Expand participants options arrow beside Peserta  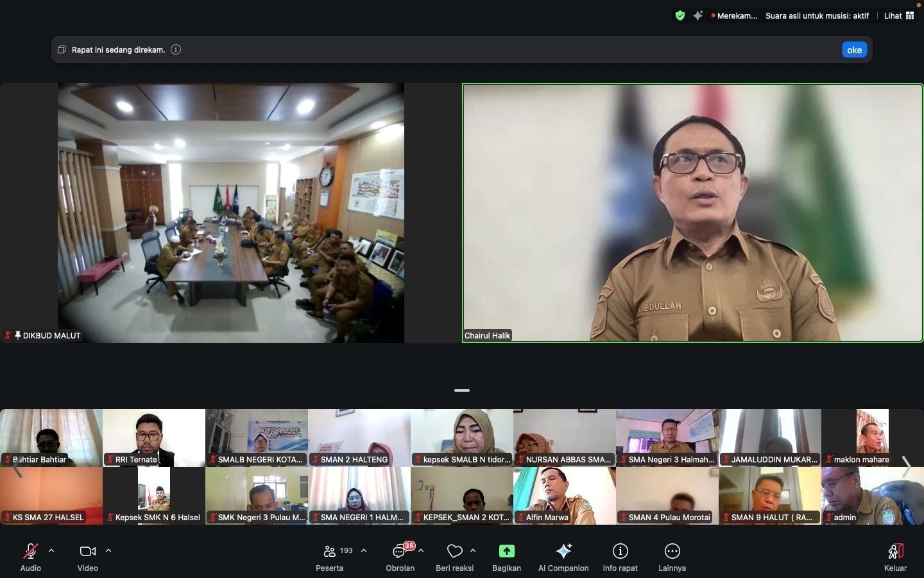pos(364,550)
